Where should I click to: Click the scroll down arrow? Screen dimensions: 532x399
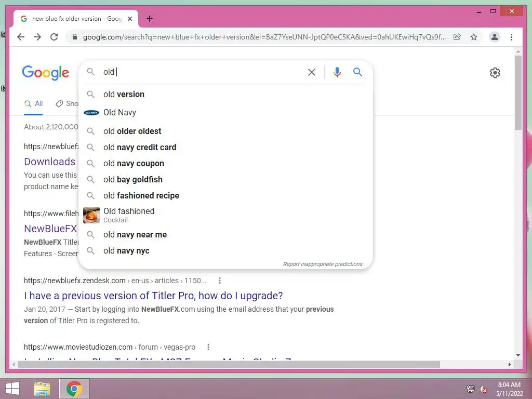point(518,355)
